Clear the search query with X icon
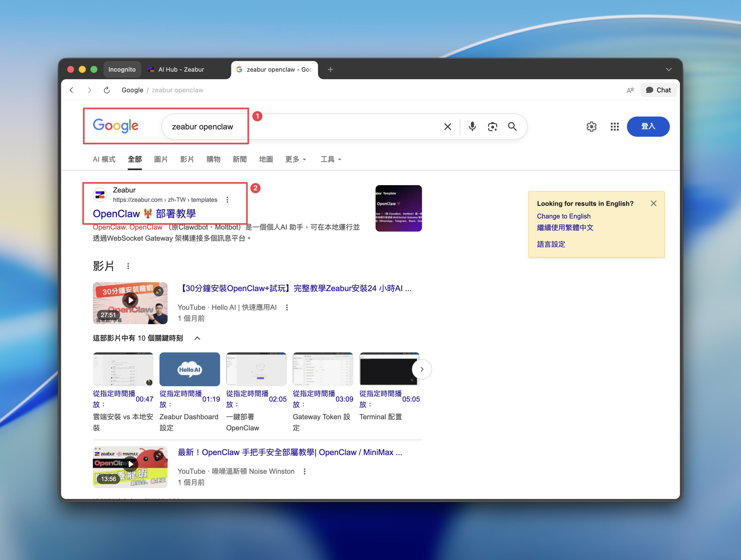This screenshot has width=741, height=560. pyautogui.click(x=447, y=127)
